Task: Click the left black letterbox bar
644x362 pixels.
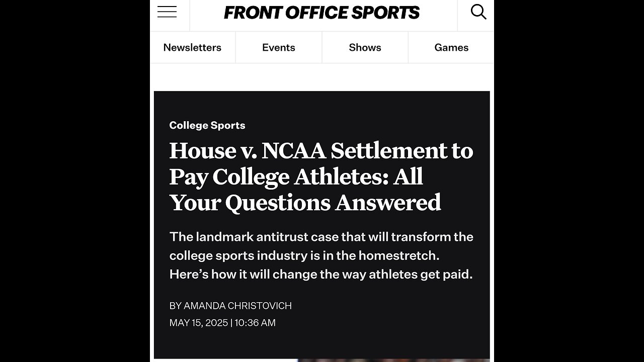Action: 74,181
